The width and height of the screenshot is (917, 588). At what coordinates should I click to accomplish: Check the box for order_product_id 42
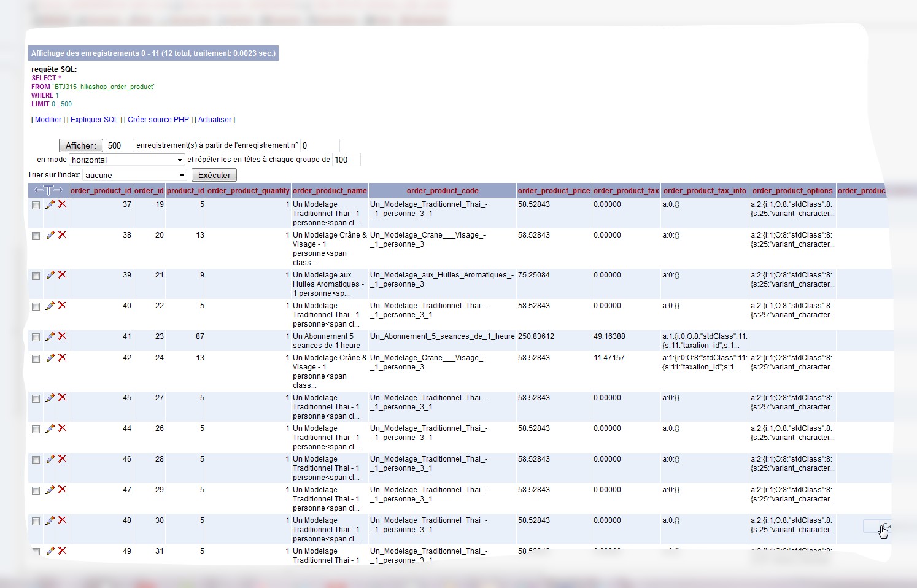coord(36,358)
